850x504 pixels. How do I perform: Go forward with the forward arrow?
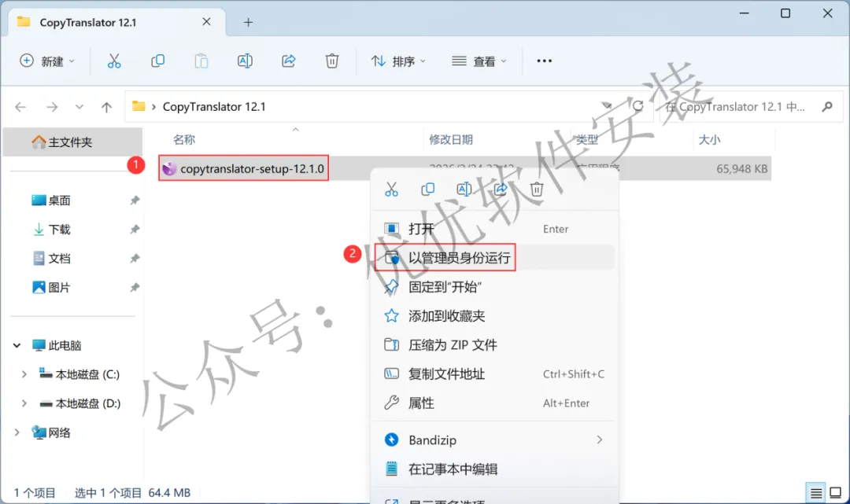tap(52, 107)
